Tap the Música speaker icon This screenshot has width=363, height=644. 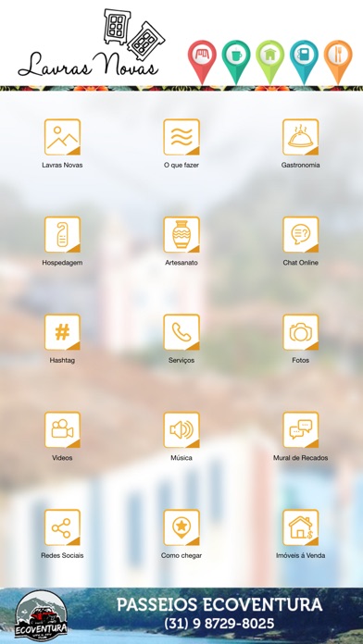[x=181, y=430]
